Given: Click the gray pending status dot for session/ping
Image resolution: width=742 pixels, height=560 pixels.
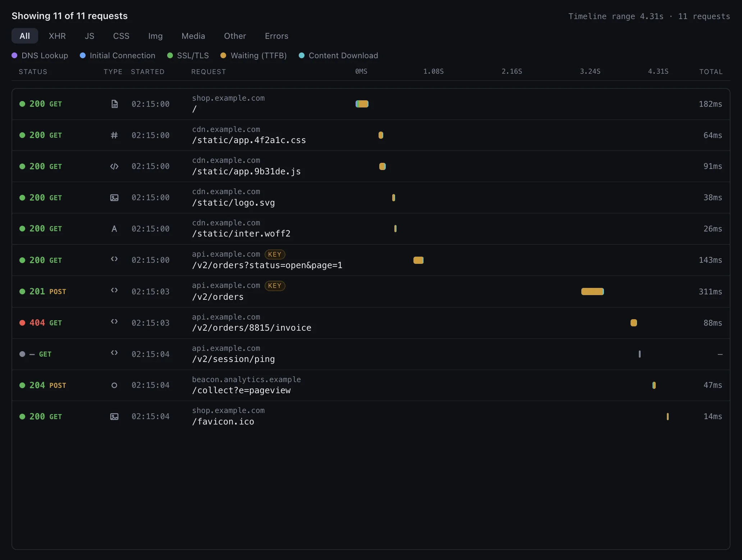Looking at the screenshot, I should pyautogui.click(x=22, y=354).
